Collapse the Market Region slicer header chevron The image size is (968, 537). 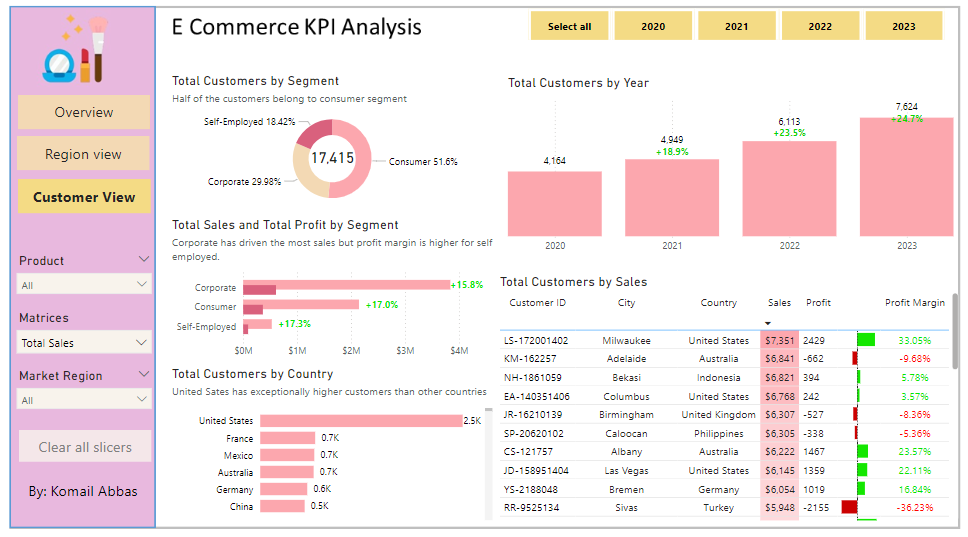(x=144, y=375)
